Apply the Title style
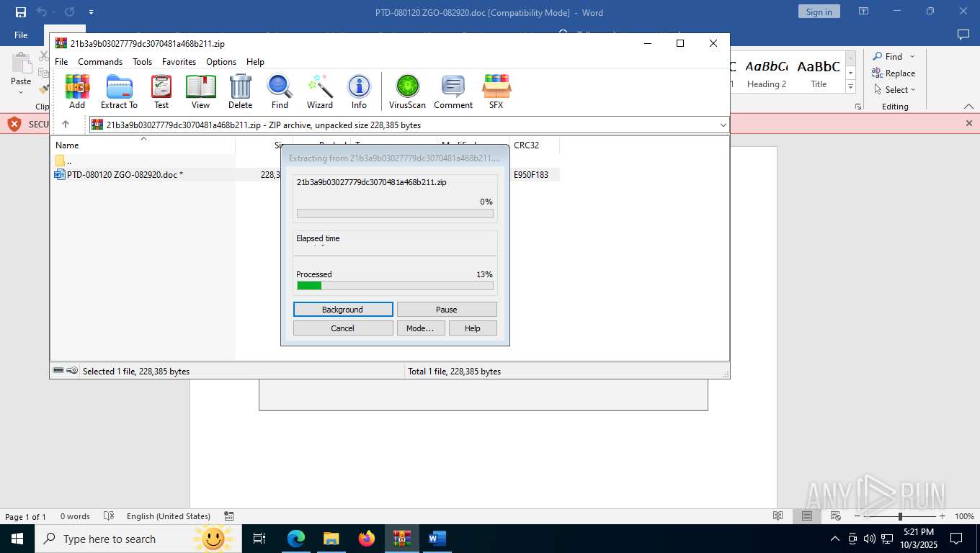This screenshot has height=553, width=980. (819, 73)
